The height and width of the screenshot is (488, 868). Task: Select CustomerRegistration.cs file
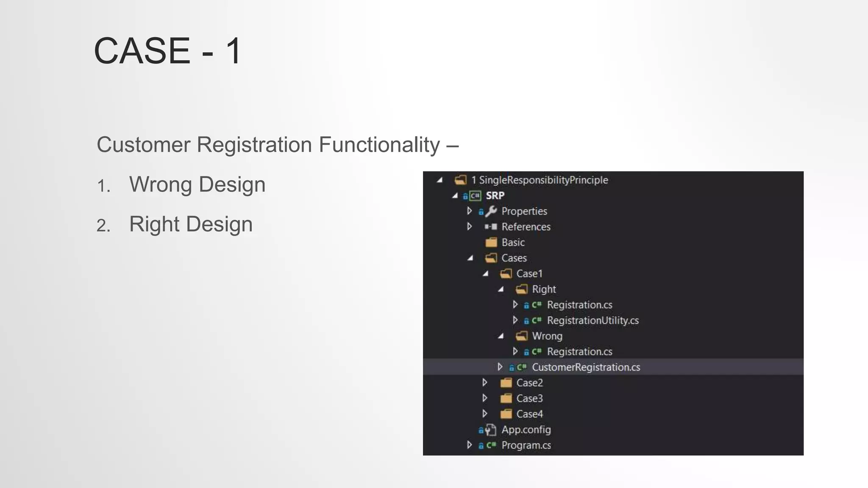point(586,367)
